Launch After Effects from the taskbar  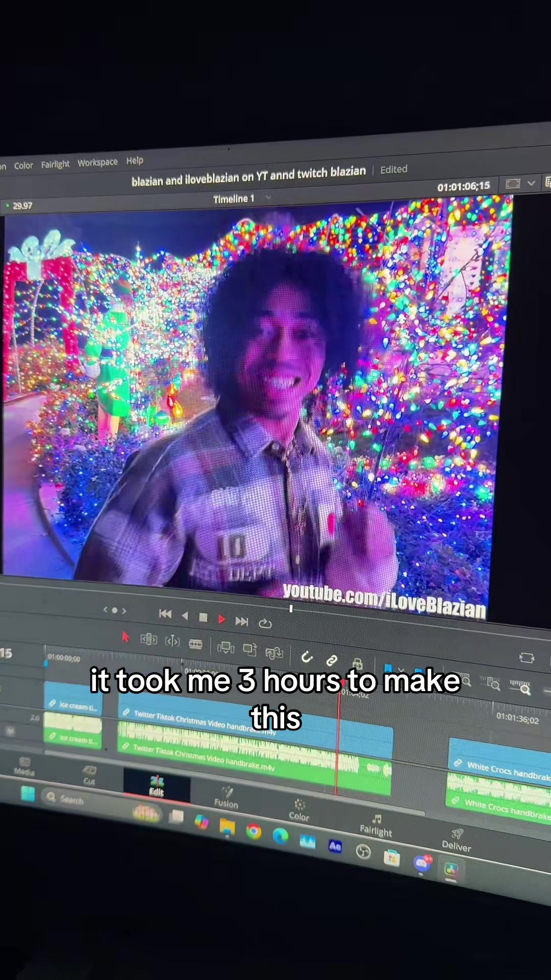click(335, 846)
